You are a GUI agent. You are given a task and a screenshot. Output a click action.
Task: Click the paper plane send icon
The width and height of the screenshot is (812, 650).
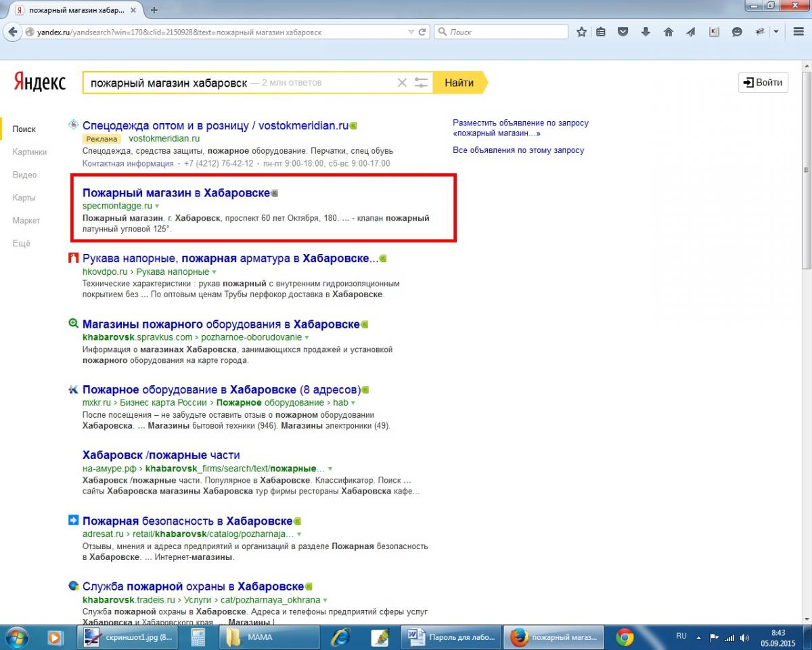tap(691, 32)
